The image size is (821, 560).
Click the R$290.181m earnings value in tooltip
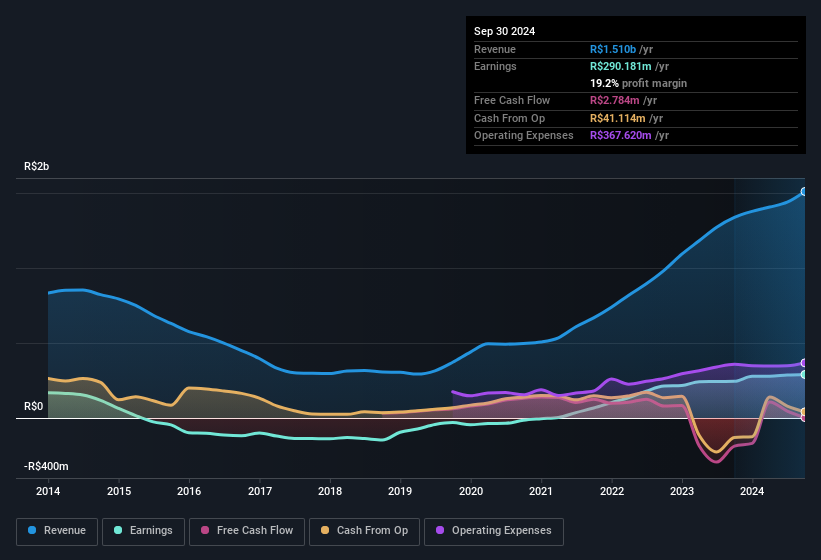point(623,66)
